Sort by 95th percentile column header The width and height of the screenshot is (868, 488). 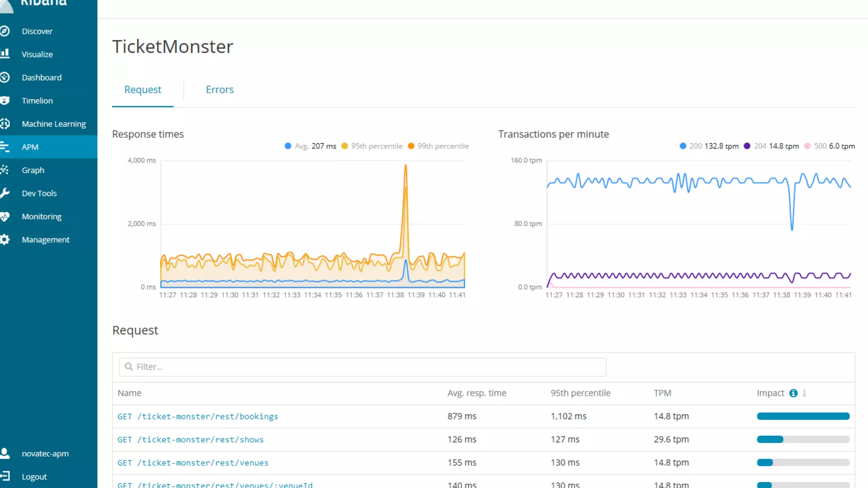tap(580, 393)
